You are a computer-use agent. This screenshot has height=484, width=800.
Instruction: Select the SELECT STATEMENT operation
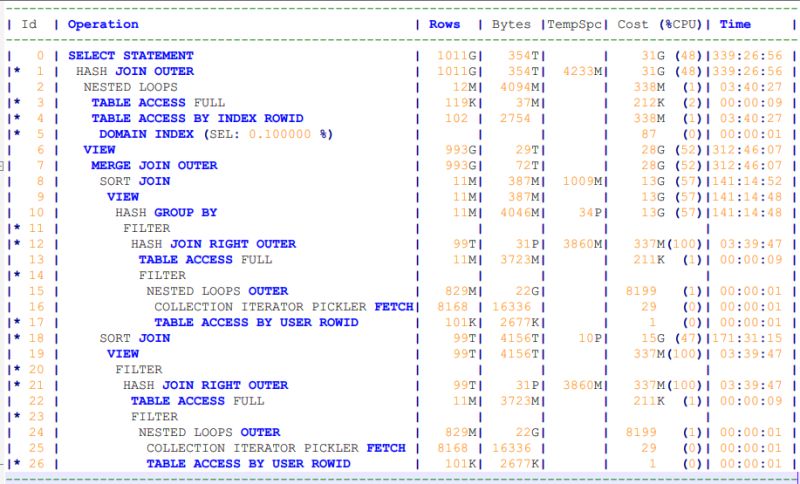pyautogui.click(x=131, y=56)
